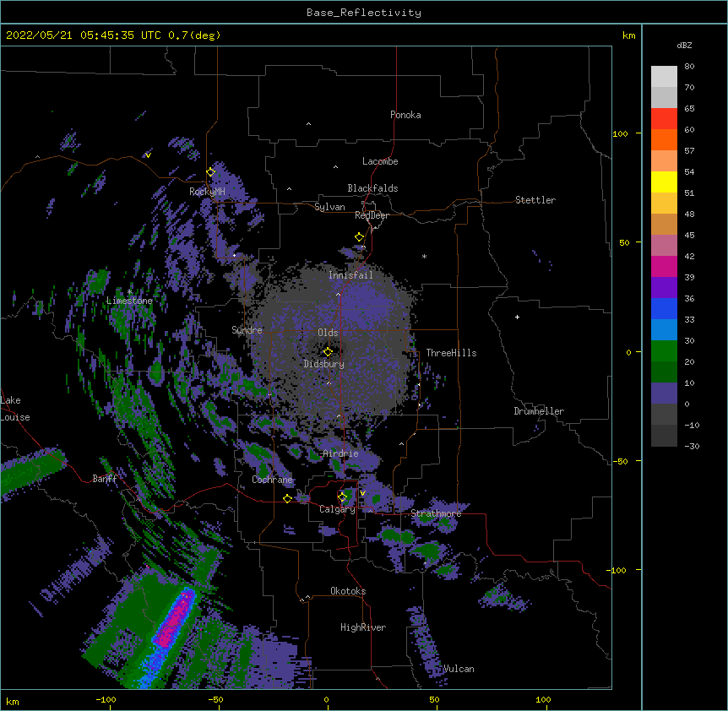Screen dimensions: 728x711
Task: Select the yellow V marker northwest of RockyMH
Action: point(148,155)
